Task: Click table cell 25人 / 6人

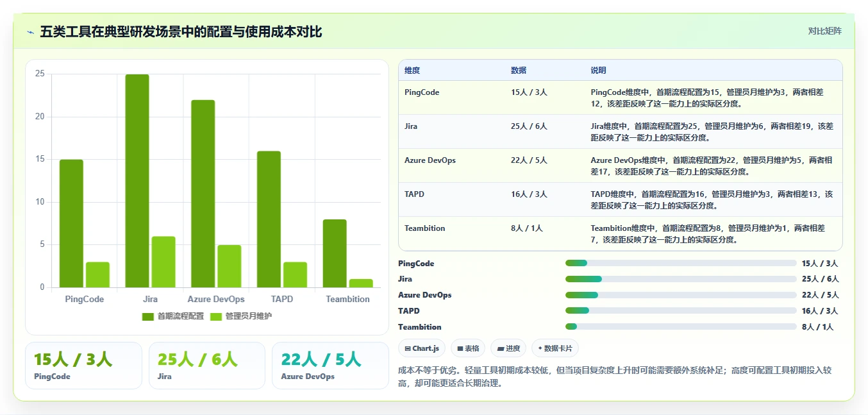Action: pyautogui.click(x=530, y=126)
